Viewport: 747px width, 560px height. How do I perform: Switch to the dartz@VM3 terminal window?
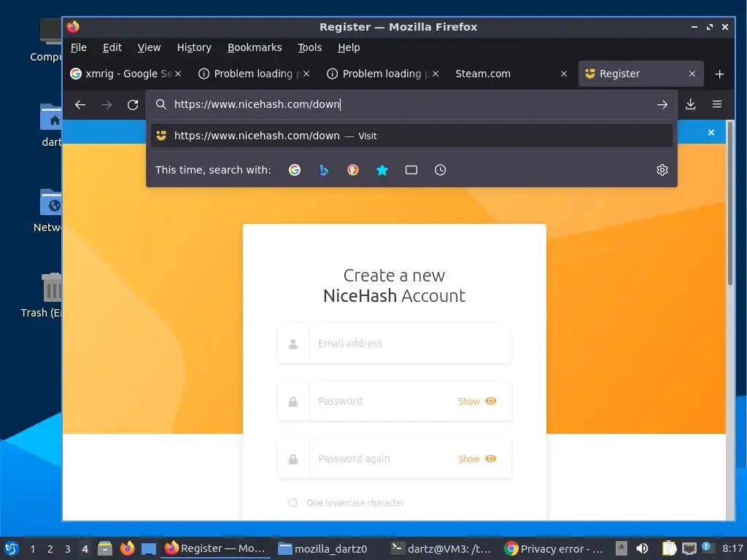441,548
